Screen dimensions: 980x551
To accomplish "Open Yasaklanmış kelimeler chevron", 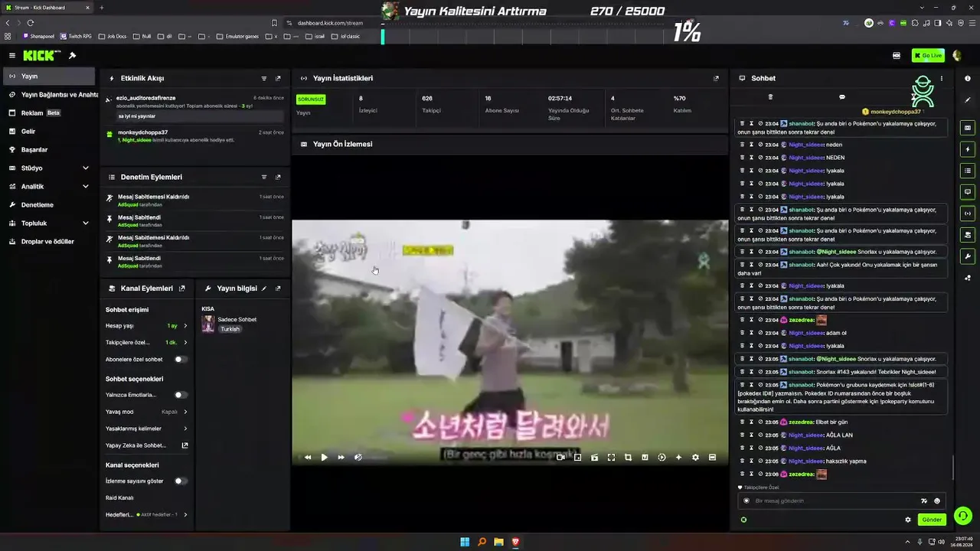I will 185,429.
